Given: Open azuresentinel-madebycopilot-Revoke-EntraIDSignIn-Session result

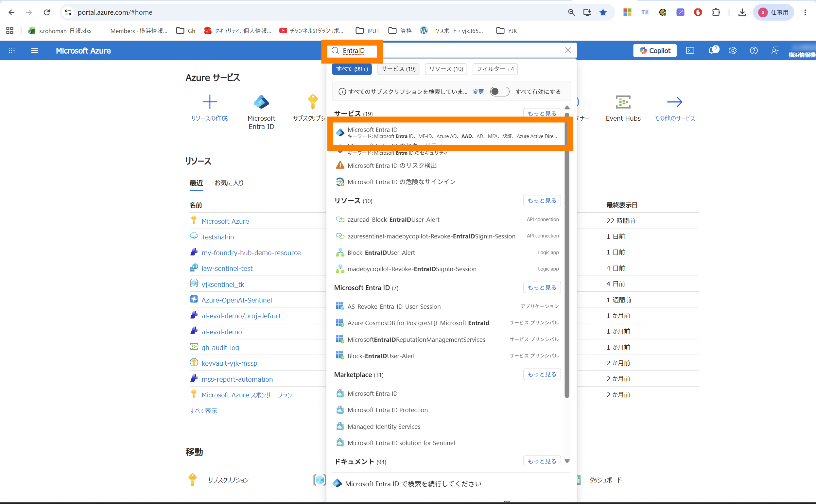Looking at the screenshot, I should (448, 236).
